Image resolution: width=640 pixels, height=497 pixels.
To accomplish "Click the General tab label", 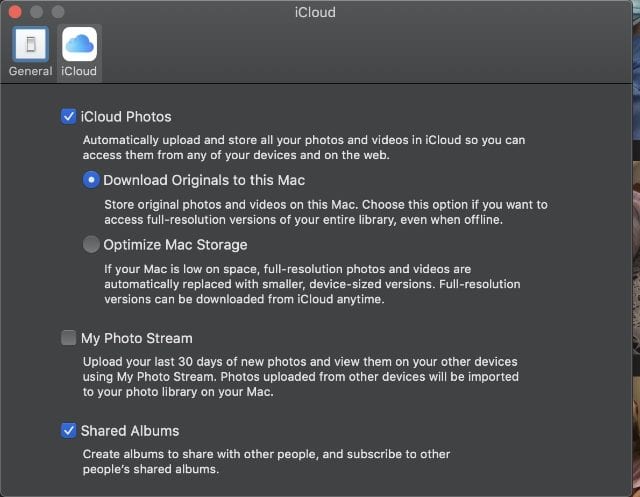I will point(30,71).
